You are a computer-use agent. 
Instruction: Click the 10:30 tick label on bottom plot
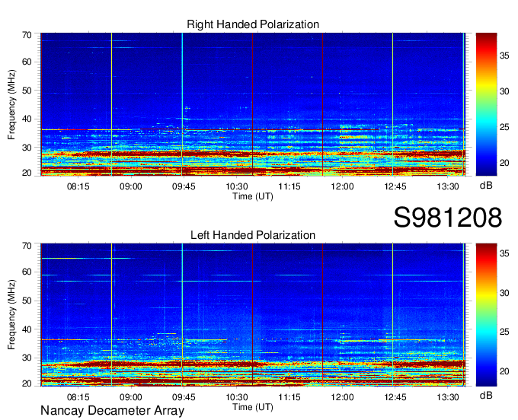(x=237, y=397)
